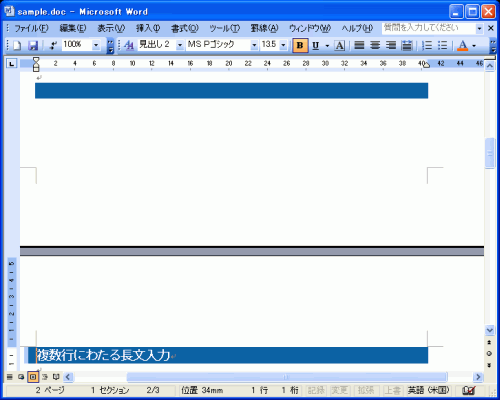Go to the next page with the double-down arrows

tap(489, 365)
